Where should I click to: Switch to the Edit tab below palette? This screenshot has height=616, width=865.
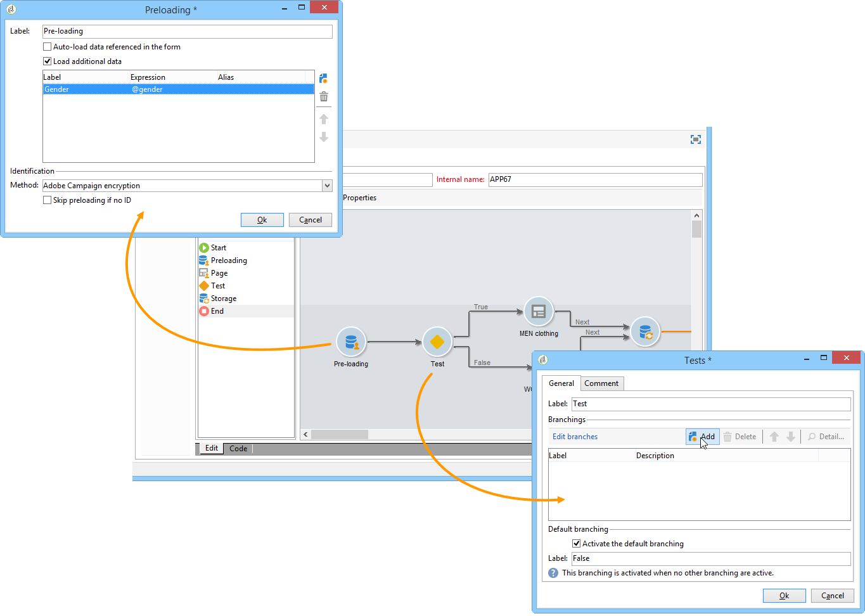click(x=212, y=448)
